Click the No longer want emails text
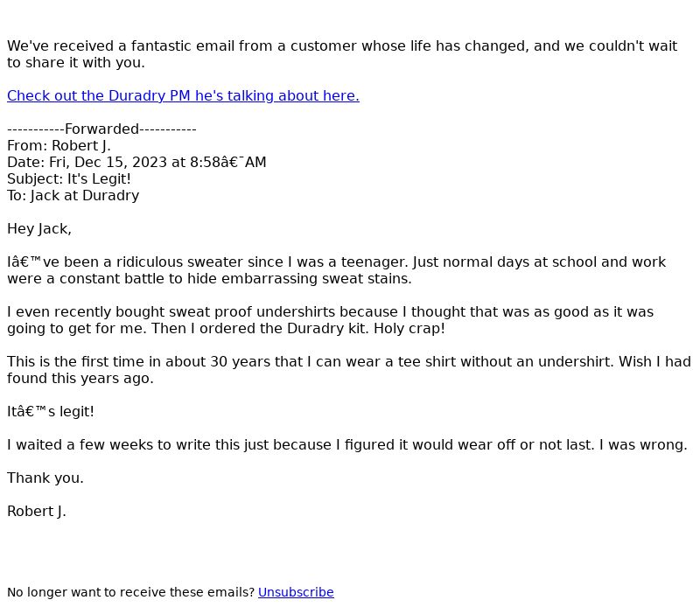The width and height of the screenshot is (700, 614). click(130, 592)
